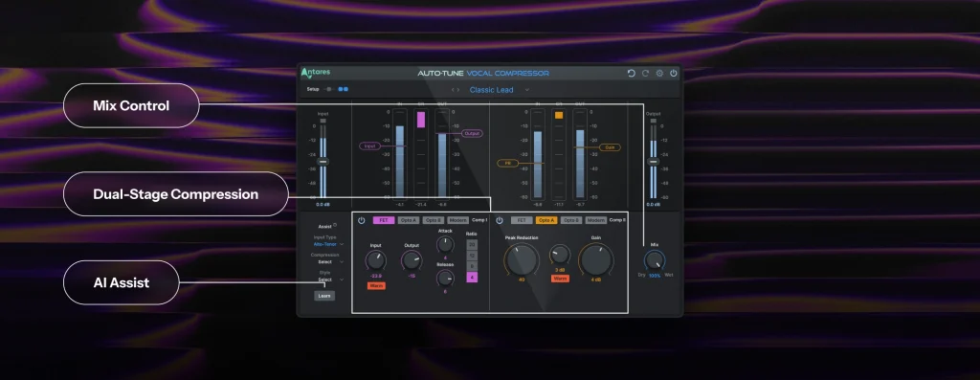Click the Comp I input value -23.9
This screenshot has height=380, width=980.
tap(376, 276)
